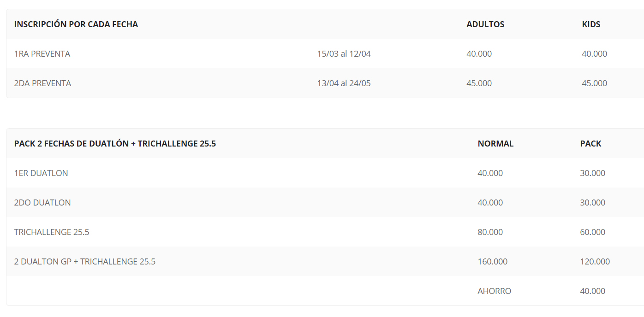Click the TRICHALLENGE 25.5 row label
This screenshot has width=644, height=317.
pyautogui.click(x=52, y=232)
